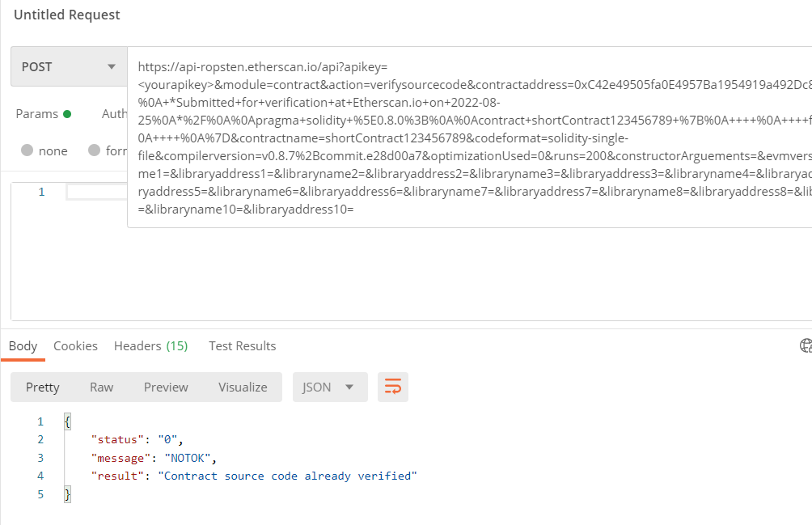Open the POST request method dropdown
This screenshot has height=525, width=812.
(x=68, y=66)
